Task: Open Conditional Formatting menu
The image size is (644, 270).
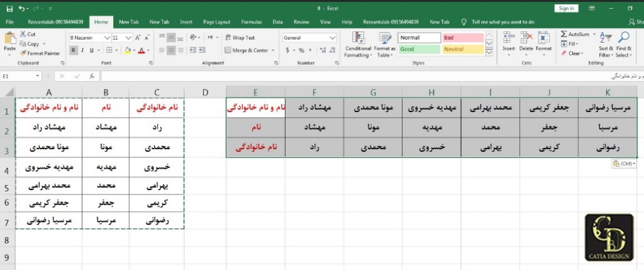Action: click(x=358, y=45)
